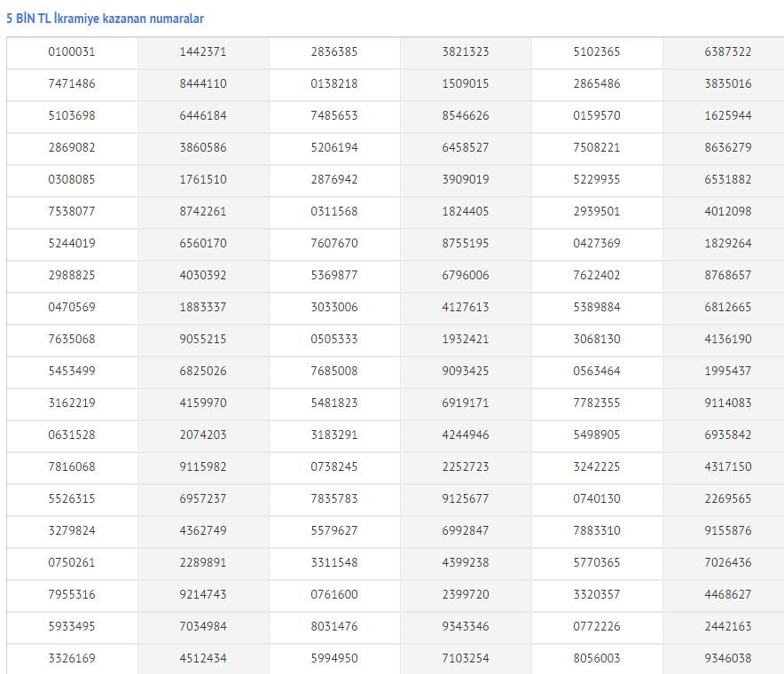This screenshot has width=784, height=674.
Task: Click number 6531882
Action: [x=728, y=179]
